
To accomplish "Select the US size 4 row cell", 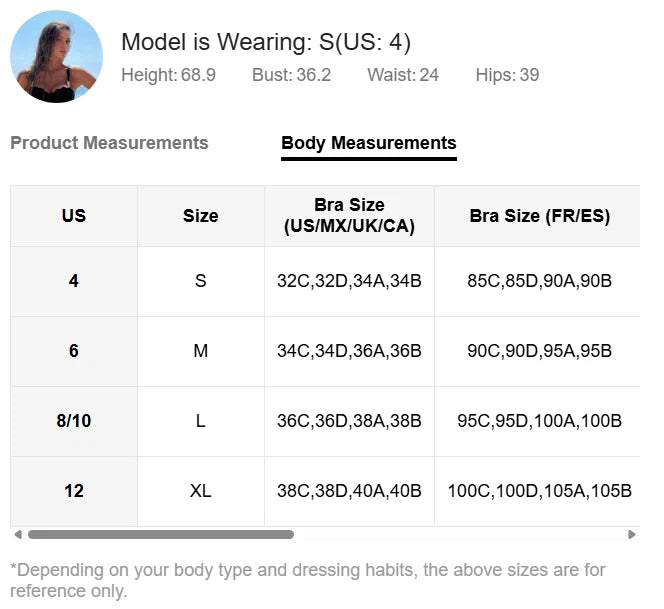I will 74,281.
